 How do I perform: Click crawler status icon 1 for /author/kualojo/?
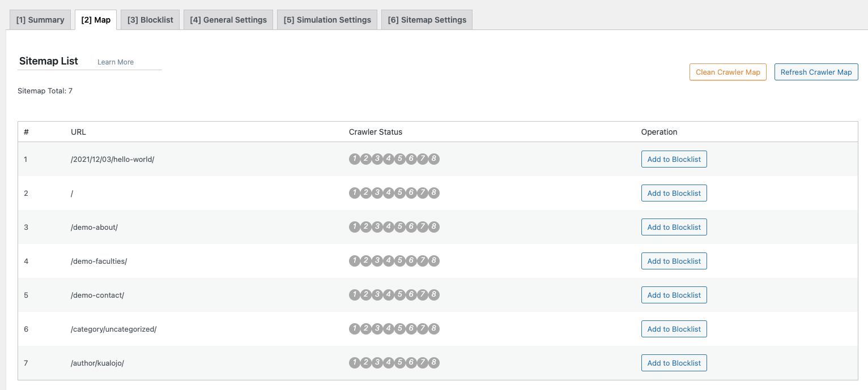pyautogui.click(x=355, y=363)
